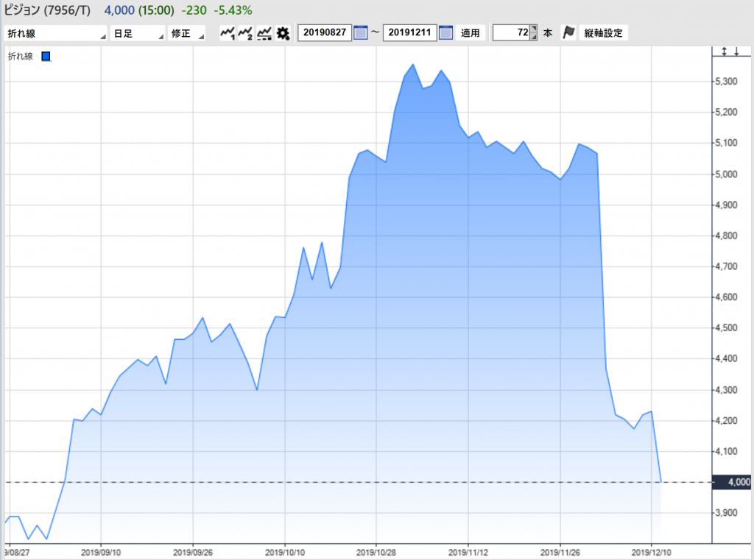Open end date calendar picker

[x=445, y=33]
